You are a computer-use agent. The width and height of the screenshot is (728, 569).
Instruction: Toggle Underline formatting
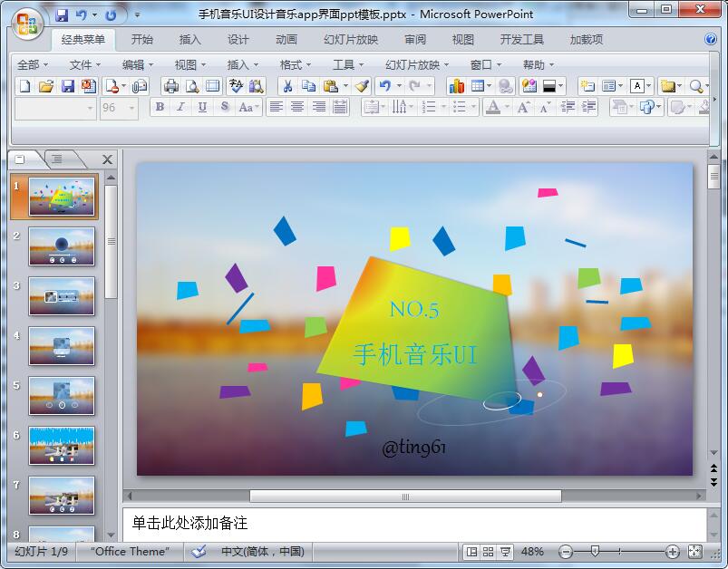(x=202, y=107)
